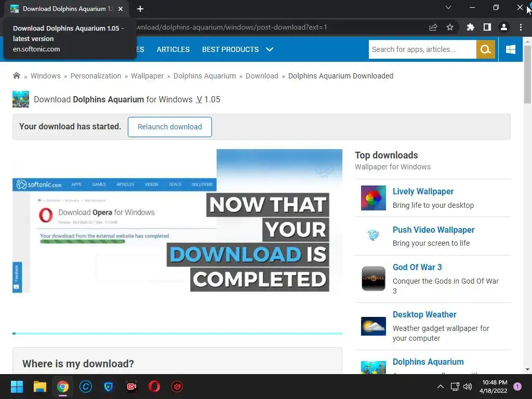Viewport: 532px width, 399px height.
Task: Focus the Search for apps field
Action: click(422, 49)
